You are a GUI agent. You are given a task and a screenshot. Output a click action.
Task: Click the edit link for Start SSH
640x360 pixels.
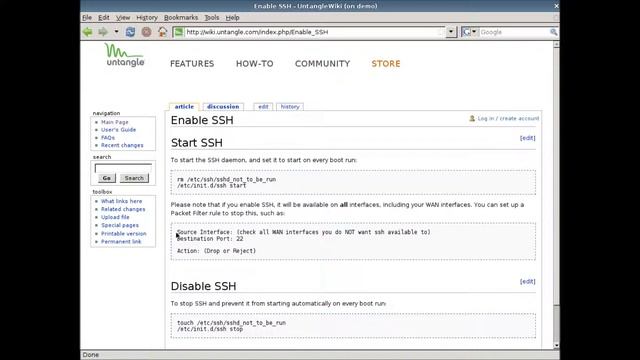[527, 138]
